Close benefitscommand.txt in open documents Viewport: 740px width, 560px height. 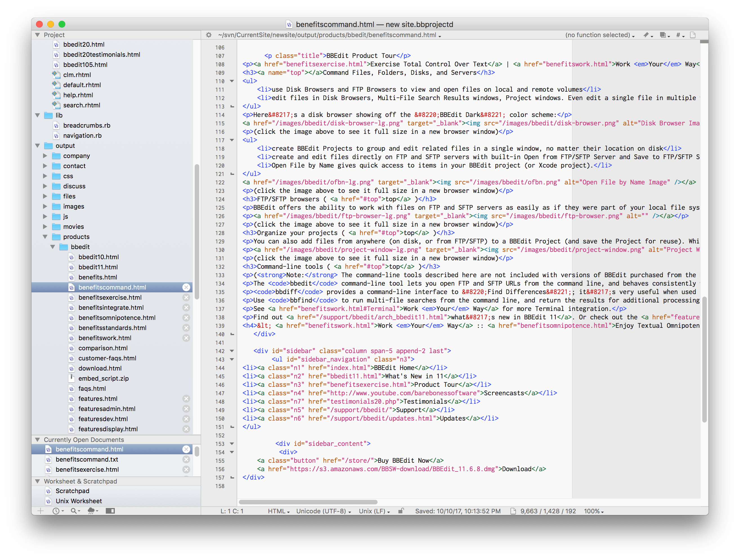186,459
